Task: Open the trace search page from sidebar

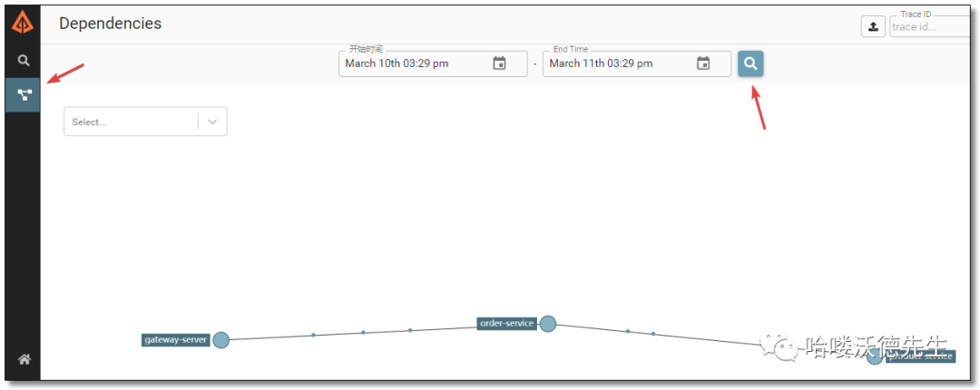Action: [24, 61]
